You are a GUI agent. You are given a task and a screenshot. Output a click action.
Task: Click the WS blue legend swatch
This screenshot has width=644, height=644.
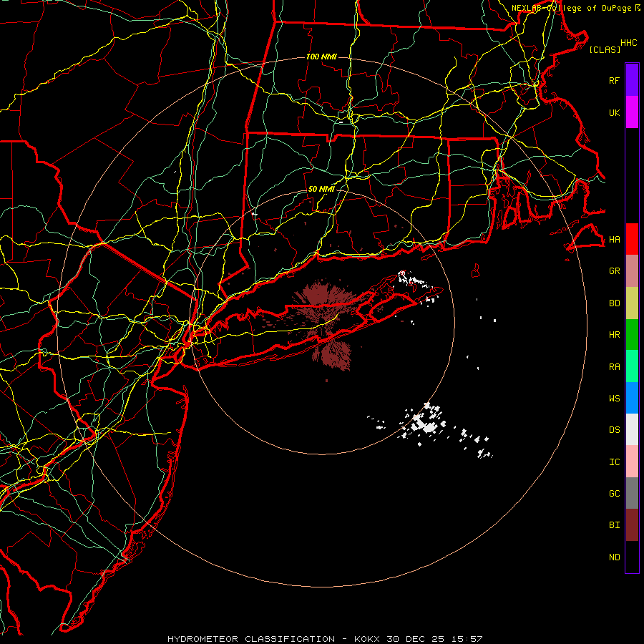[632, 398]
